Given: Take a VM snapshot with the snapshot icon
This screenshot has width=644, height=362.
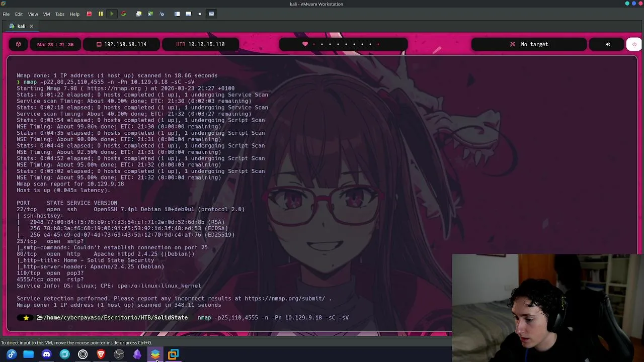Looking at the screenshot, I should tap(139, 14).
